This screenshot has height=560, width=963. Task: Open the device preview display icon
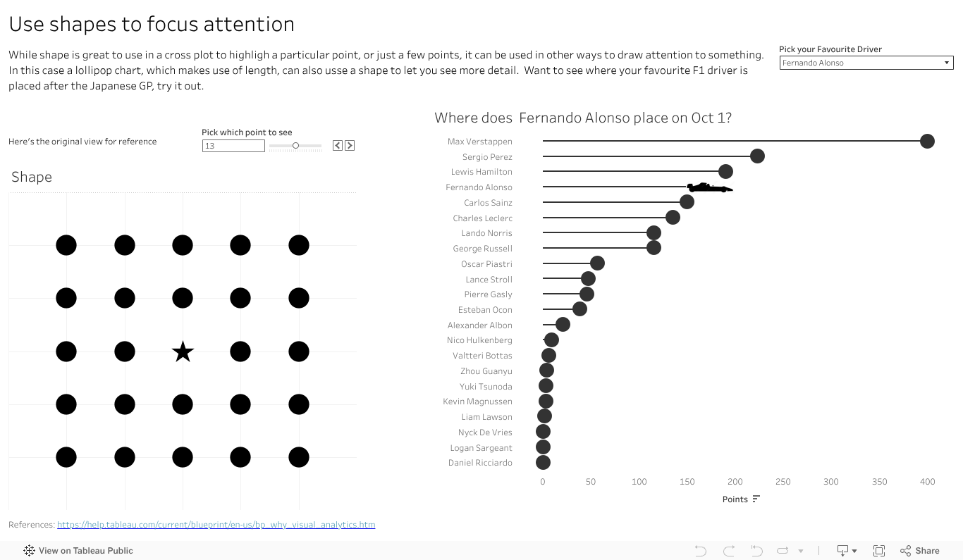[841, 550]
